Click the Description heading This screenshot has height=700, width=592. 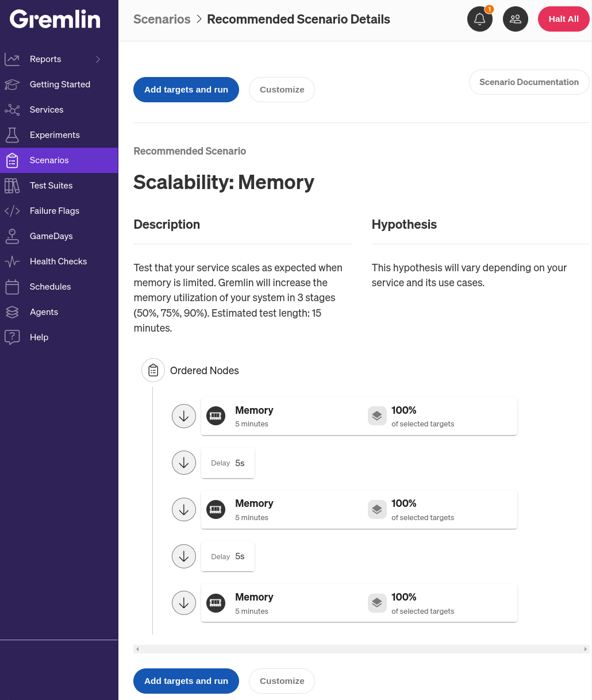(x=167, y=225)
